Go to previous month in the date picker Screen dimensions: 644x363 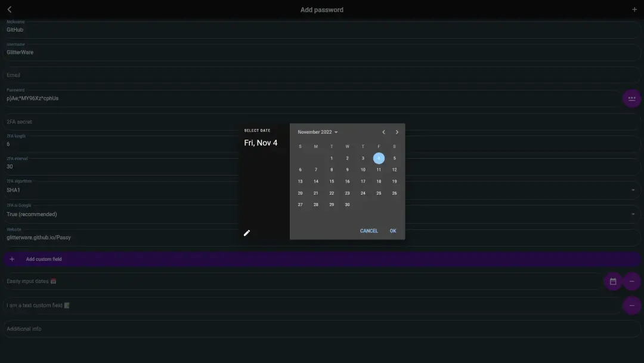383,132
